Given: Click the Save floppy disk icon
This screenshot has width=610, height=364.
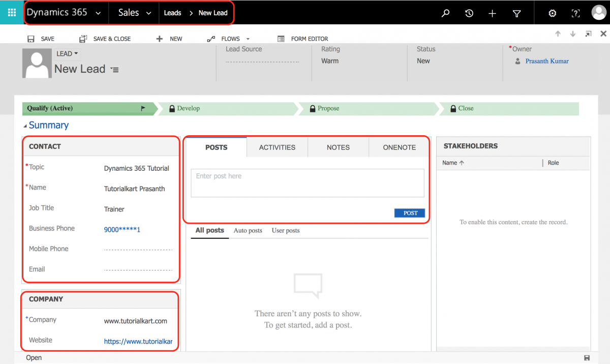Looking at the screenshot, I should [31, 39].
